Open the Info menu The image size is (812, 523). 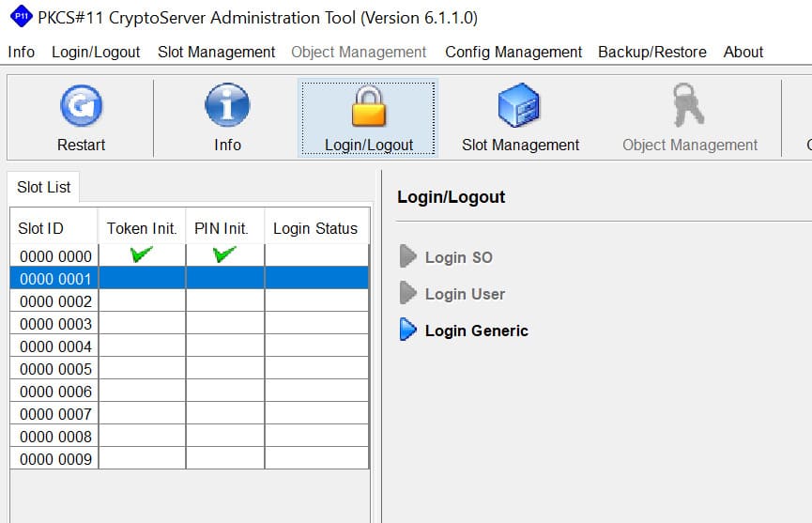22,52
